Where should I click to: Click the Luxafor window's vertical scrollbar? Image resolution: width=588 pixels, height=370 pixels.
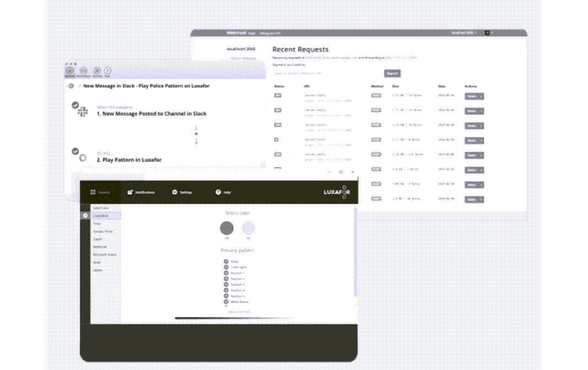tap(355, 252)
